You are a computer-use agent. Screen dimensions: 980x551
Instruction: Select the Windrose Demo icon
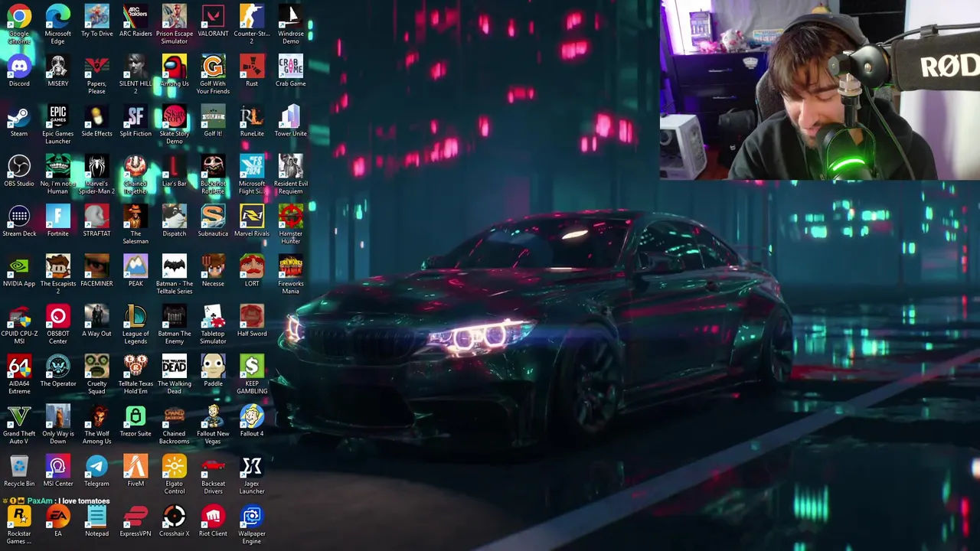(291, 17)
